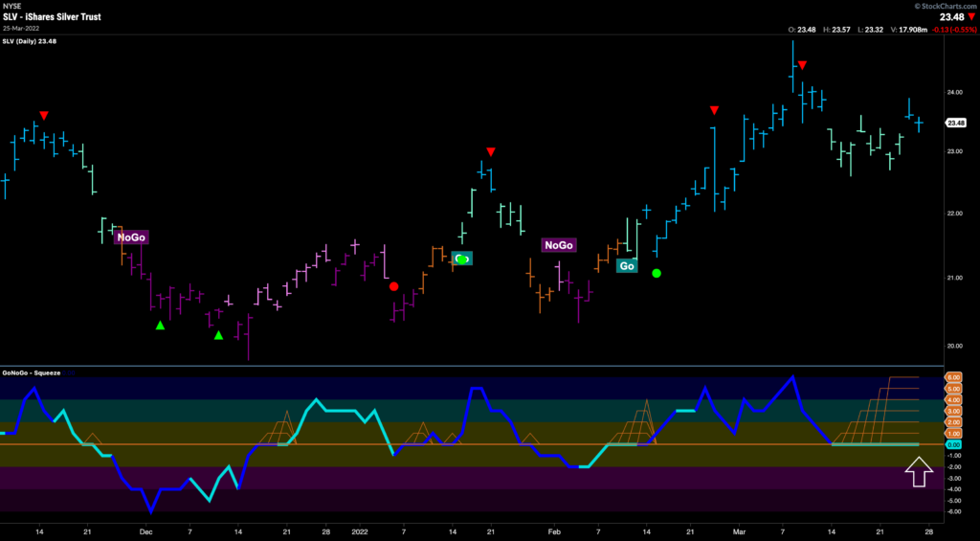
Task: Select the green up-triangle near mid-December low
Action: [218, 336]
